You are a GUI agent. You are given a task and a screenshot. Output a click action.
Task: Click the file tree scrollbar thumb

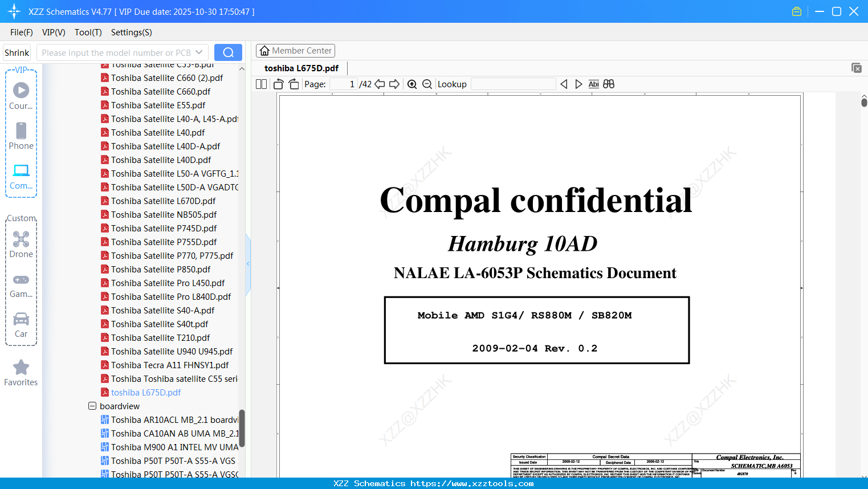(242, 428)
